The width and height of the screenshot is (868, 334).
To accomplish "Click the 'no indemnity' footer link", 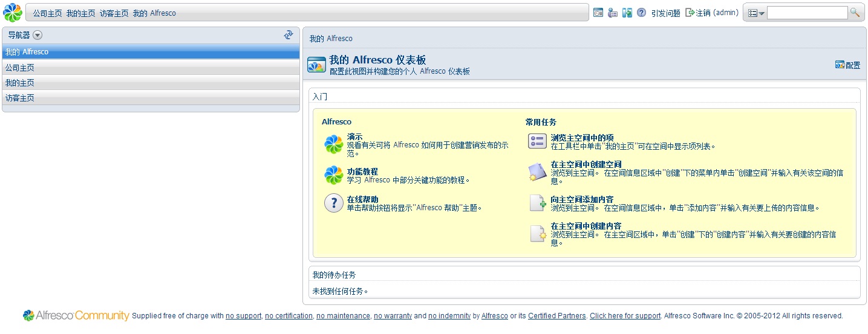I will point(449,316).
